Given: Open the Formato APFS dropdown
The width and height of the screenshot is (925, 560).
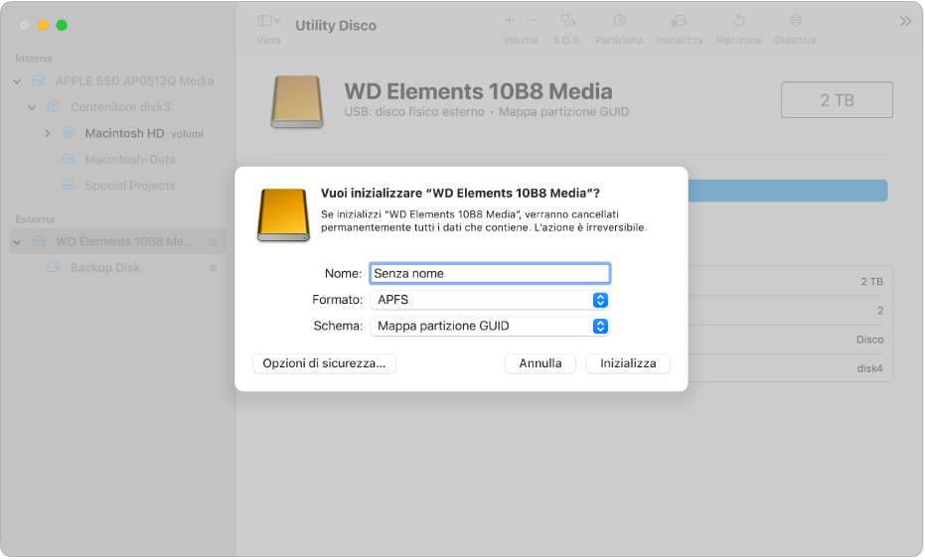Looking at the screenshot, I should click(x=490, y=300).
